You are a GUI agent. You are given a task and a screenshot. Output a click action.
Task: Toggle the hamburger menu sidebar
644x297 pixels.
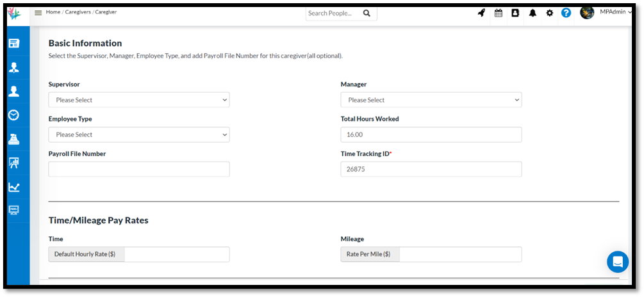coord(38,13)
